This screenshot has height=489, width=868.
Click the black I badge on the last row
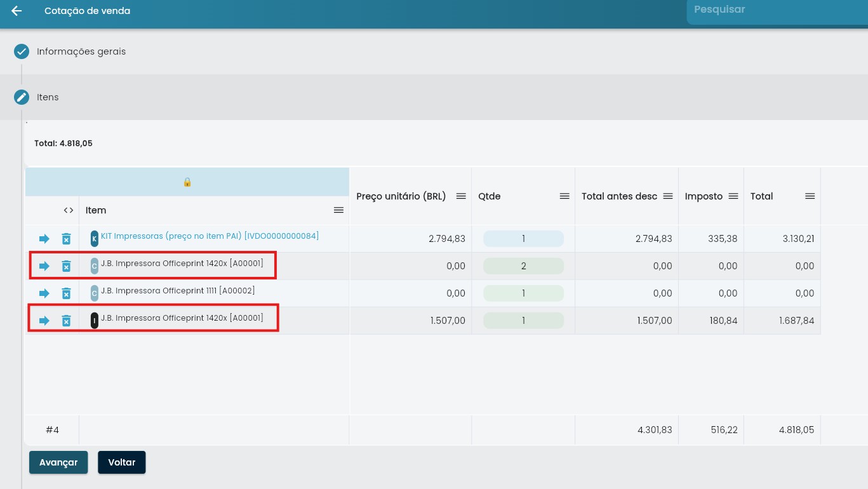point(95,321)
